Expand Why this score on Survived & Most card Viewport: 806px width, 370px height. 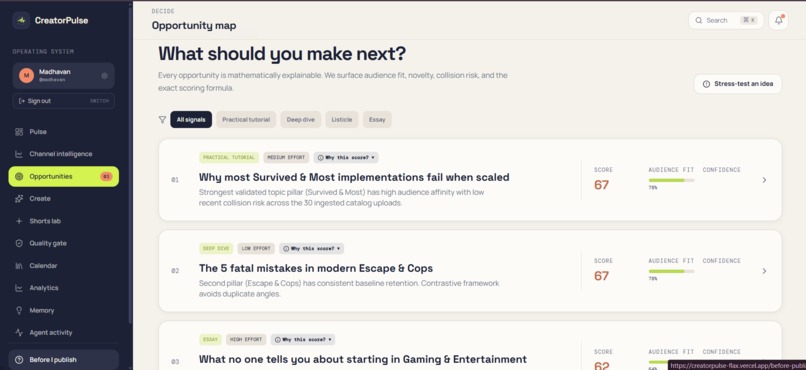click(x=346, y=158)
